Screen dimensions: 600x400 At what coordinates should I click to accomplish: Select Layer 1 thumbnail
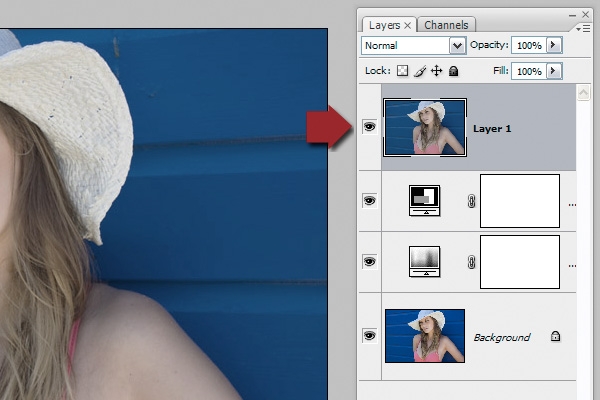(425, 127)
